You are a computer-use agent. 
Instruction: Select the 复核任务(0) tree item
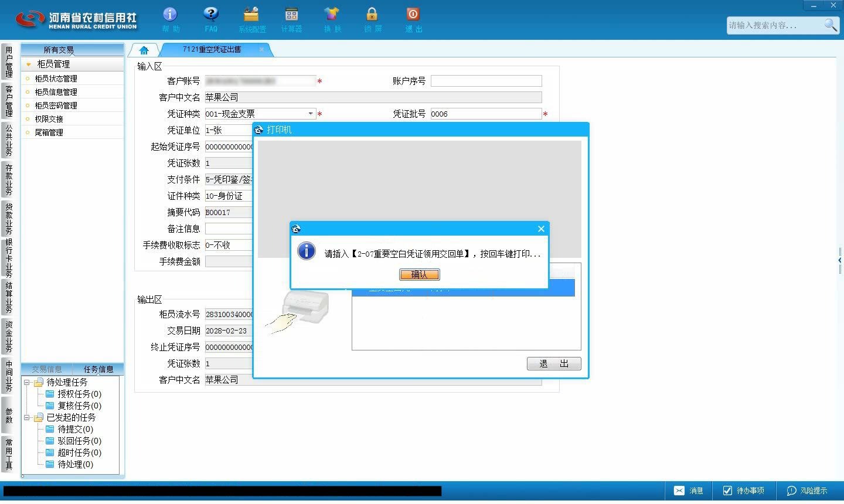79,406
